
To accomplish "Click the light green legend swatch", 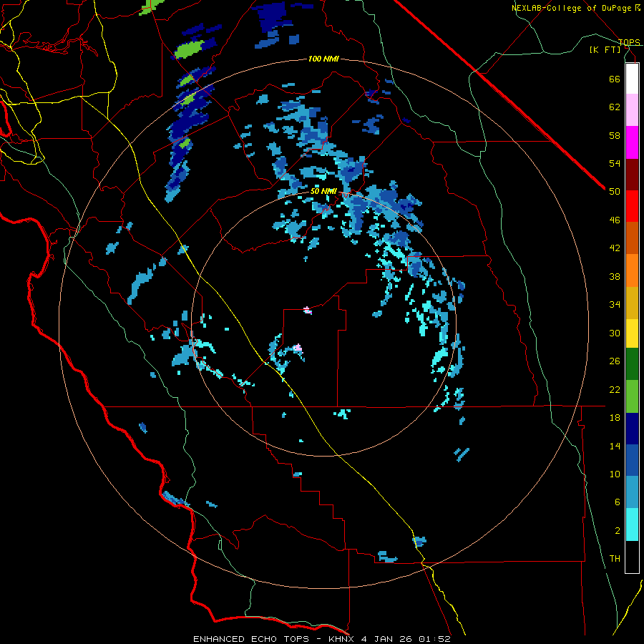I will [632, 396].
